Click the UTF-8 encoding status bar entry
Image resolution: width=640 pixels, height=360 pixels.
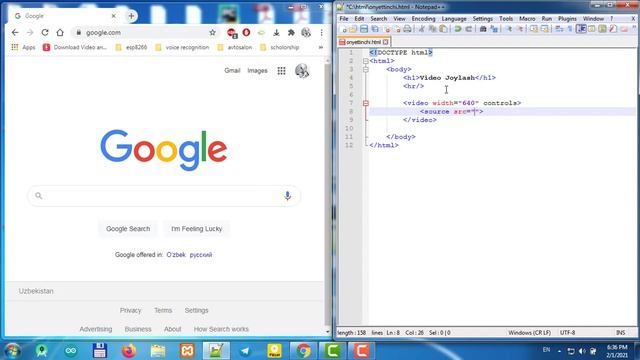(x=567, y=333)
